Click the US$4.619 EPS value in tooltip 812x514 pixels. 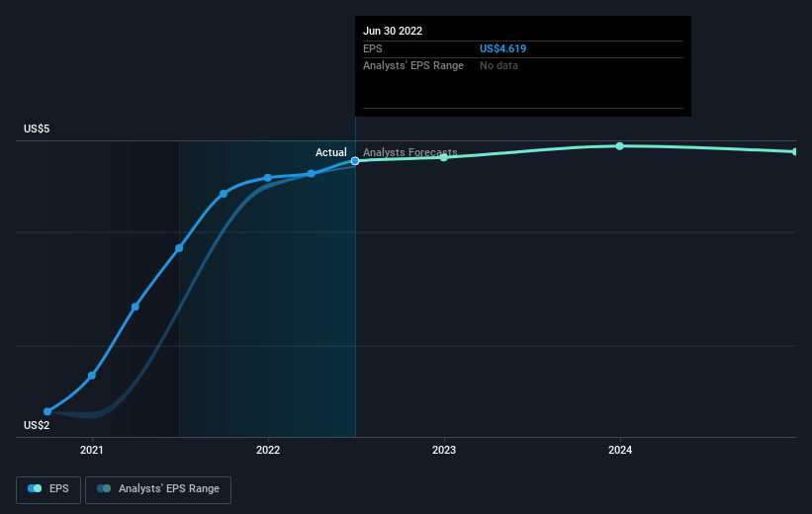click(502, 48)
